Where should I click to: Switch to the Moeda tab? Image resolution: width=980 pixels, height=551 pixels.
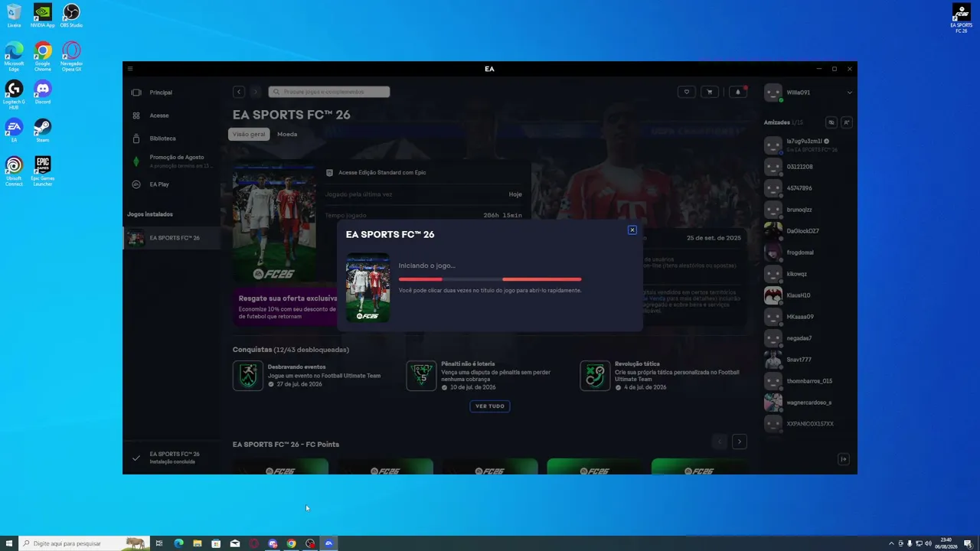[x=287, y=134]
